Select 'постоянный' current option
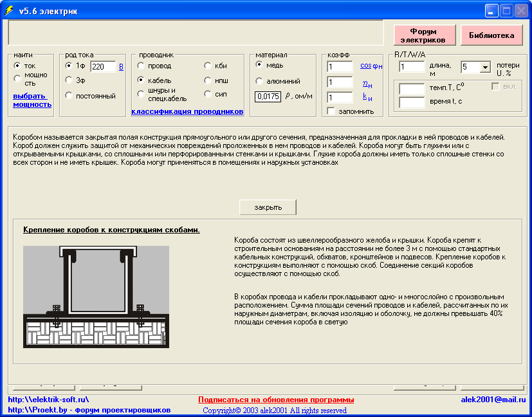 point(69,96)
